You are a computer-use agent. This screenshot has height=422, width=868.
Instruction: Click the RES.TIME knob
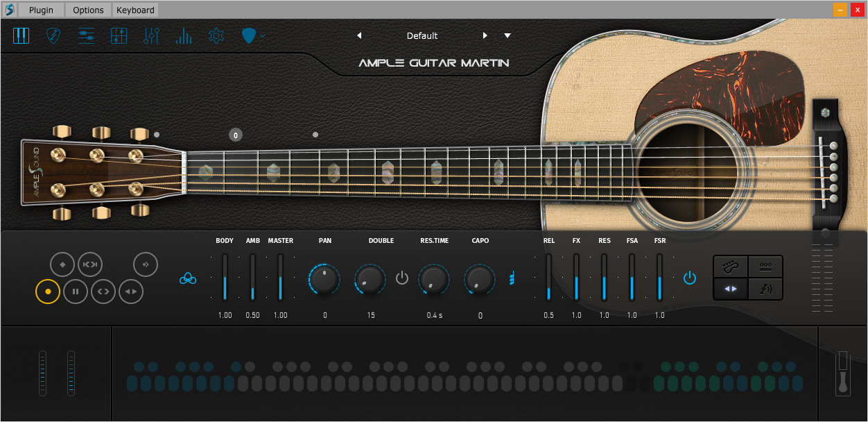pos(434,279)
